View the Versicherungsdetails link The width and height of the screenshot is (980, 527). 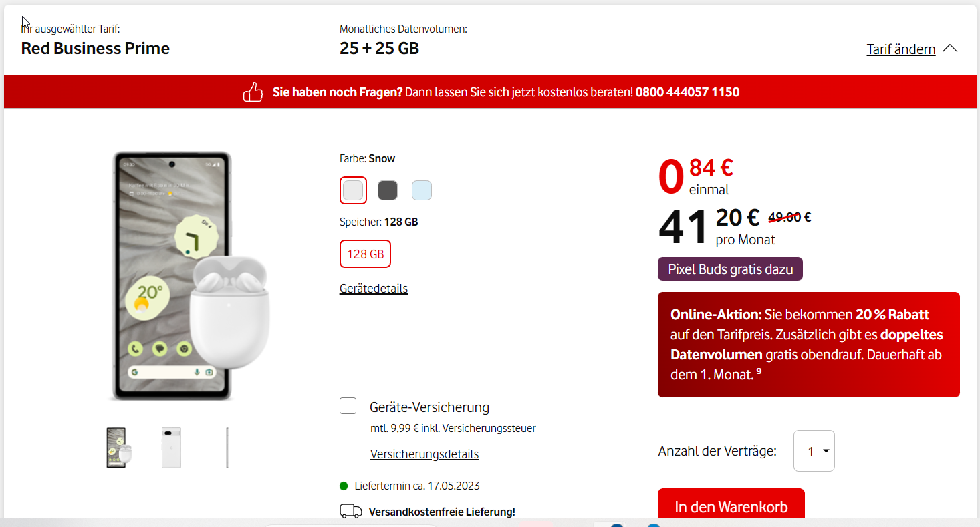[424, 454]
